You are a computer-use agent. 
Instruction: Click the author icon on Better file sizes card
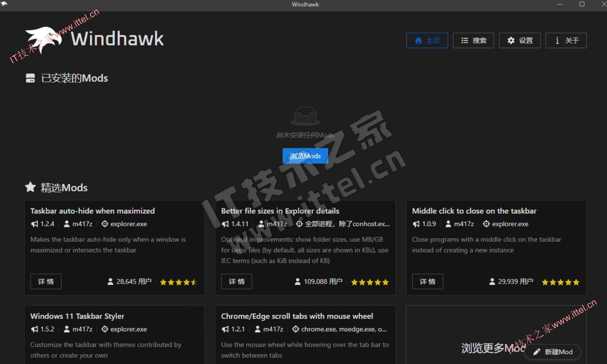coord(261,224)
